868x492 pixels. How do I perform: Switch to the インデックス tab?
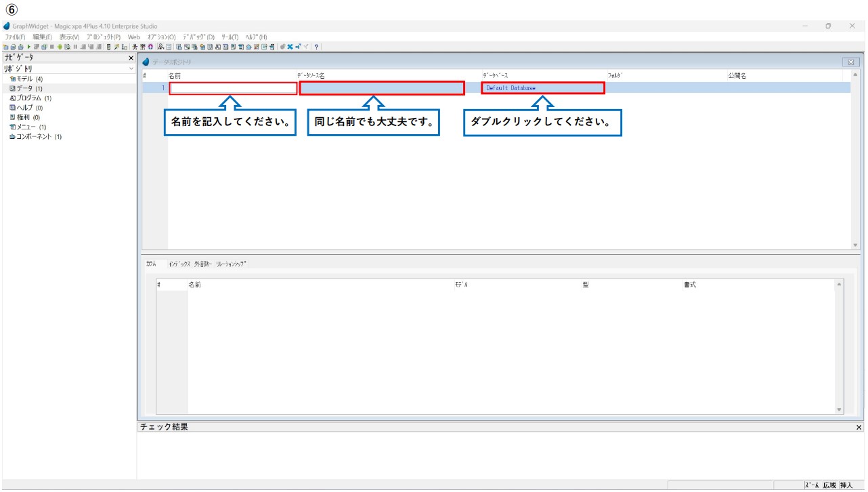179,264
